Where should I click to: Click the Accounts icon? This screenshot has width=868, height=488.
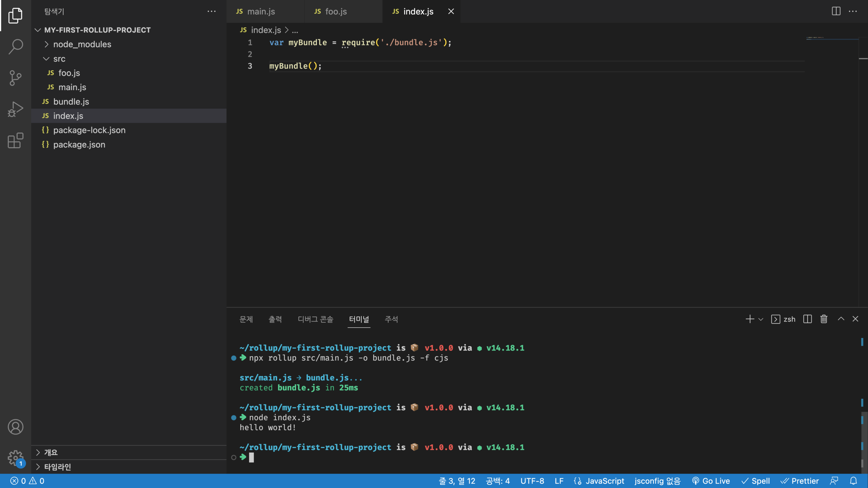point(15,427)
